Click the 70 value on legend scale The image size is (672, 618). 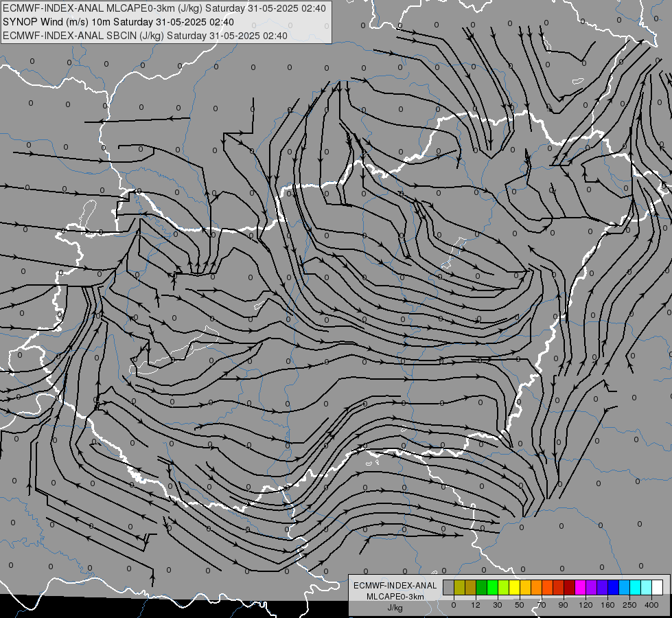(542, 605)
